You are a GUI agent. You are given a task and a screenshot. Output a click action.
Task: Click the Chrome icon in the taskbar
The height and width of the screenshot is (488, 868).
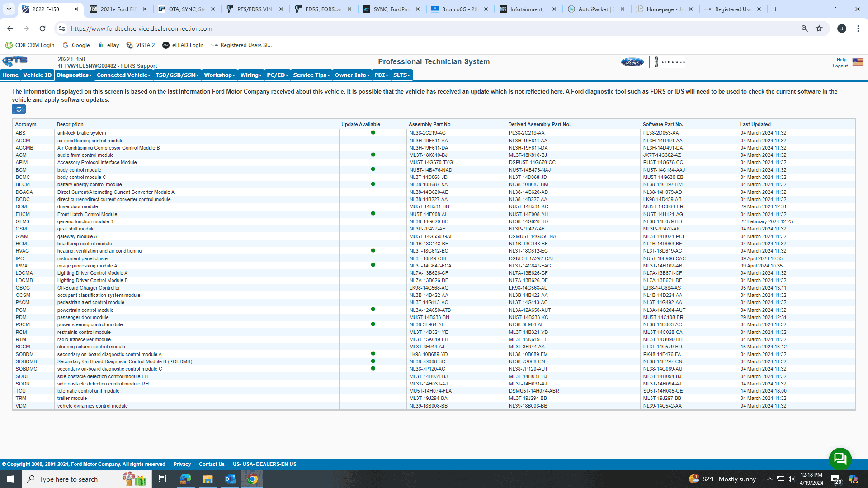(x=252, y=479)
